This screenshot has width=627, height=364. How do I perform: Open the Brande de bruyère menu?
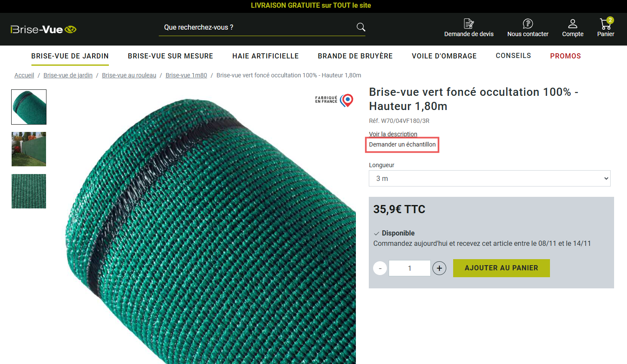pos(355,56)
